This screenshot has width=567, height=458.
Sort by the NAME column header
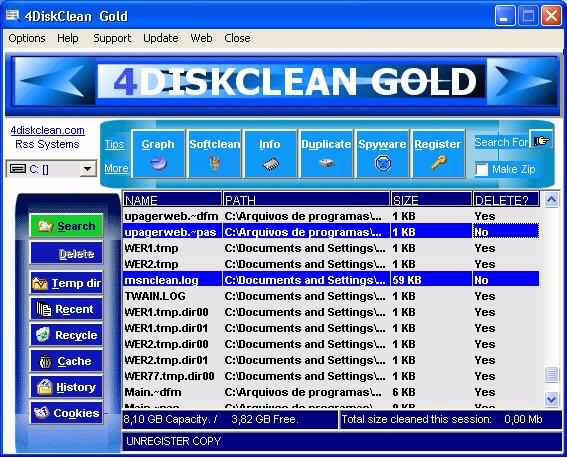tap(172, 200)
